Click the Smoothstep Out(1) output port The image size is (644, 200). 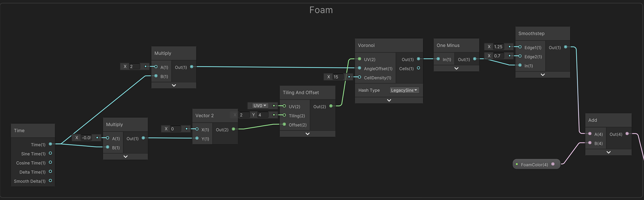(x=566, y=47)
